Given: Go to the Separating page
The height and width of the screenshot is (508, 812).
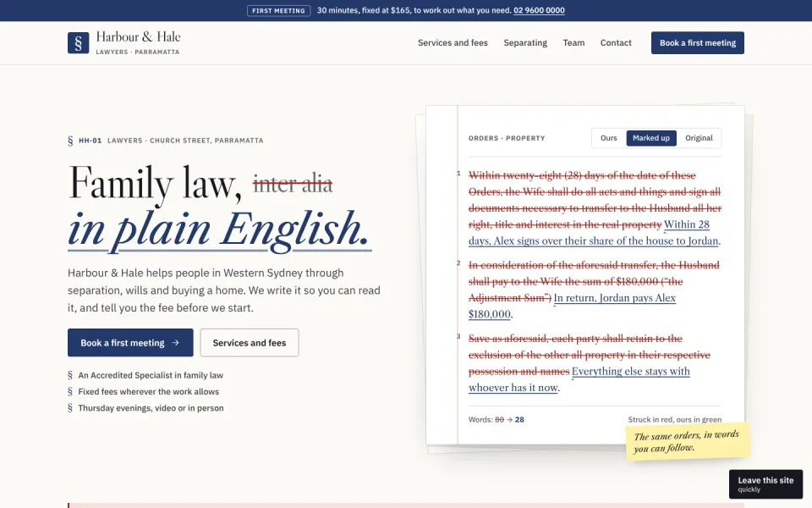Looking at the screenshot, I should 525,43.
